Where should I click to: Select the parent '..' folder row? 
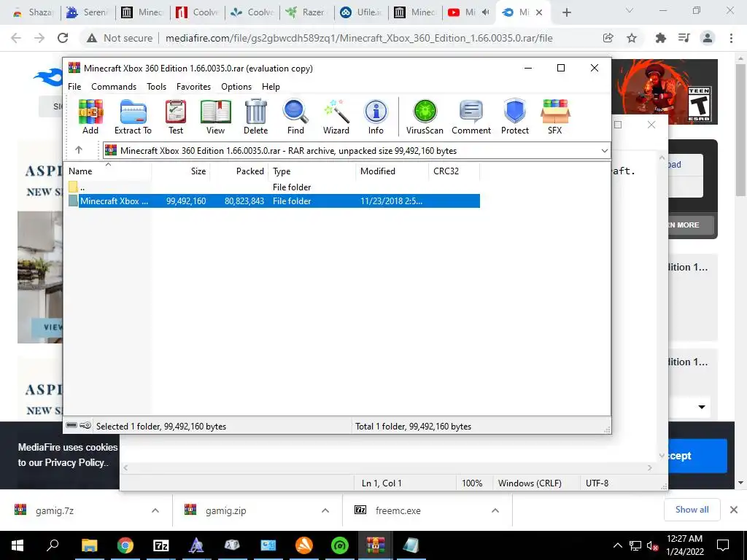tap(274, 187)
